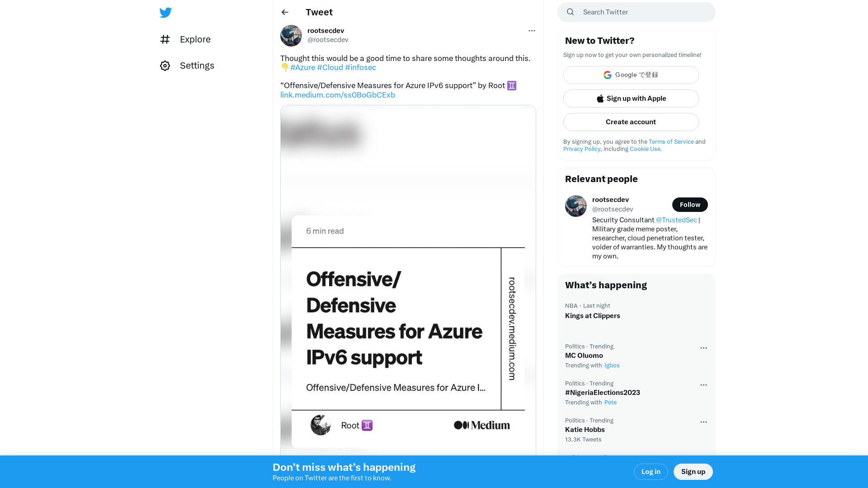Viewport: 868px width, 488px height.
Task: Click the Create account button
Action: (x=631, y=122)
